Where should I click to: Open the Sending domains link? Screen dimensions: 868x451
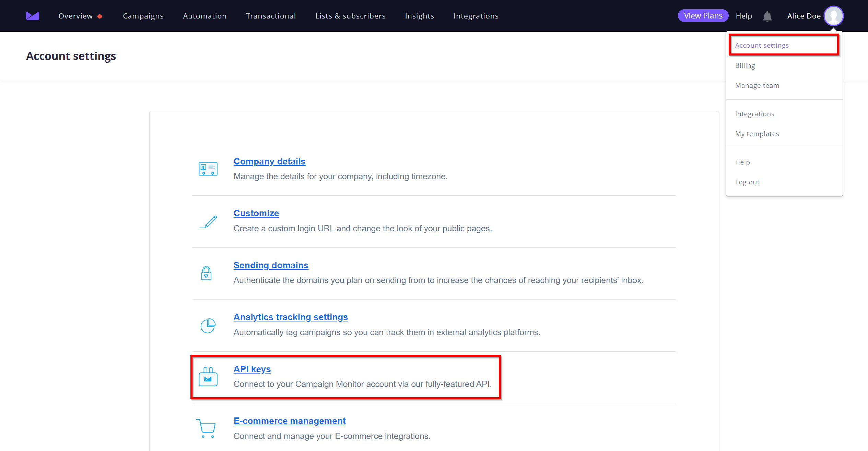tap(271, 265)
